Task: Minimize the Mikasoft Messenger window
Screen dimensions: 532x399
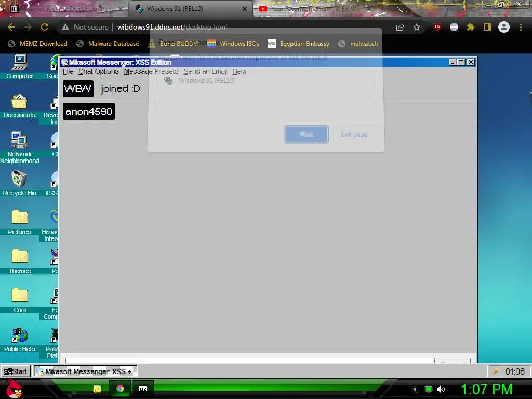Action: (453, 62)
